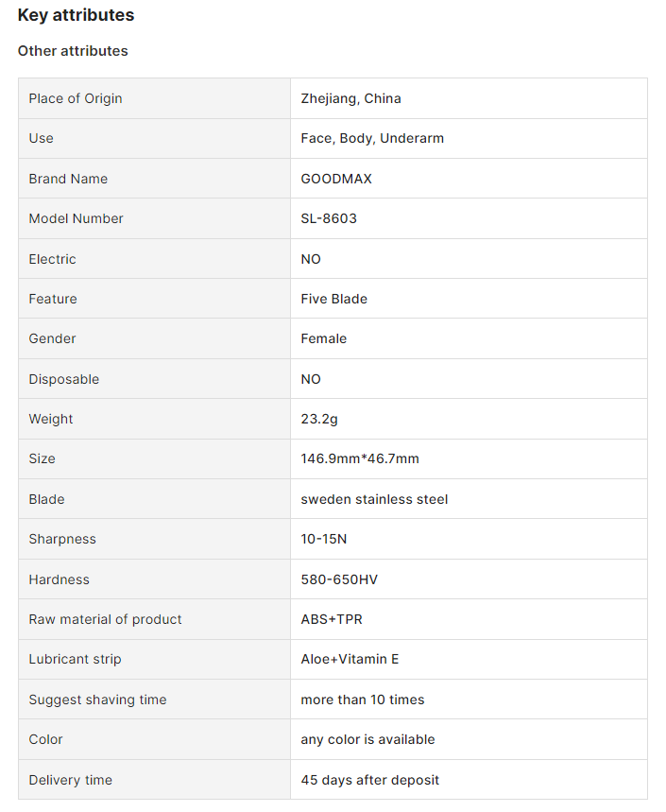Screen dimensions: 666x812
Task: Click the SL-8603 model number
Action: click(x=329, y=218)
